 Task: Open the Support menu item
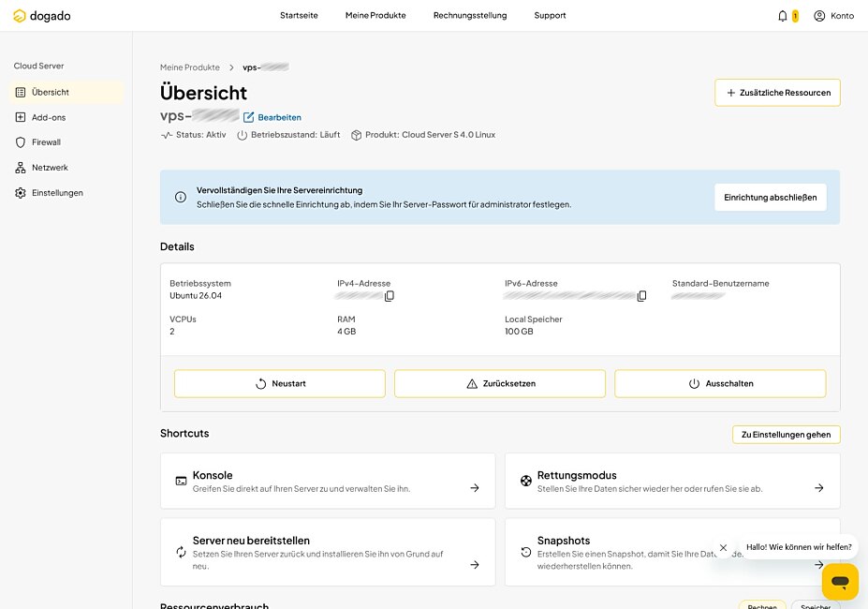[550, 16]
